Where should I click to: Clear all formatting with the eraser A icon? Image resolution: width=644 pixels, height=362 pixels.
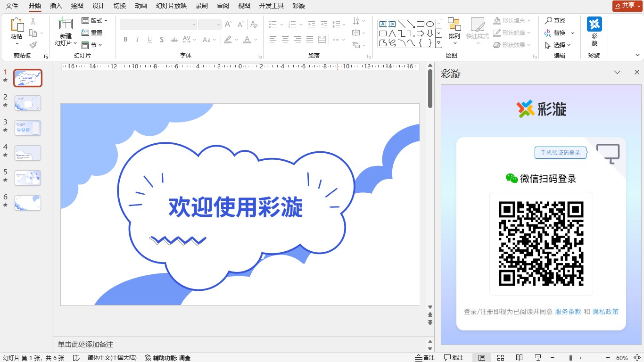[x=254, y=24]
